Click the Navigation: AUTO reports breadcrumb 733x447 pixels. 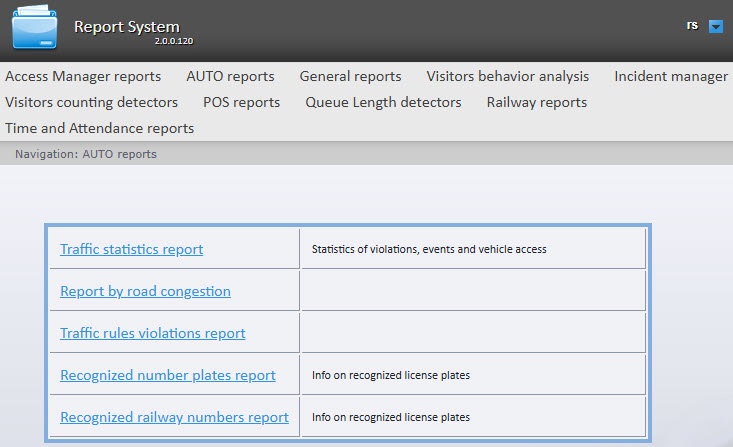[86, 154]
